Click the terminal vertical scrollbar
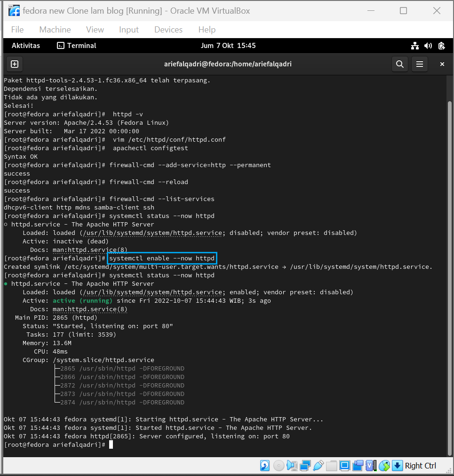The width and height of the screenshot is (454, 476). [450, 278]
